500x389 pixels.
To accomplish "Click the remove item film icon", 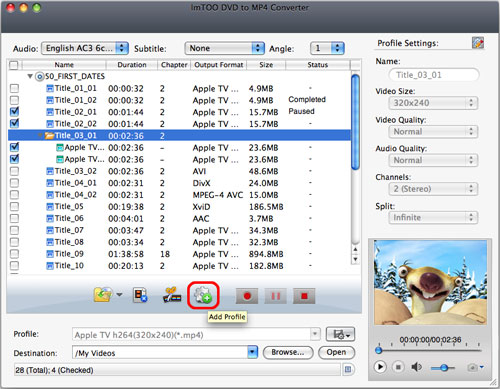I will click(x=140, y=295).
